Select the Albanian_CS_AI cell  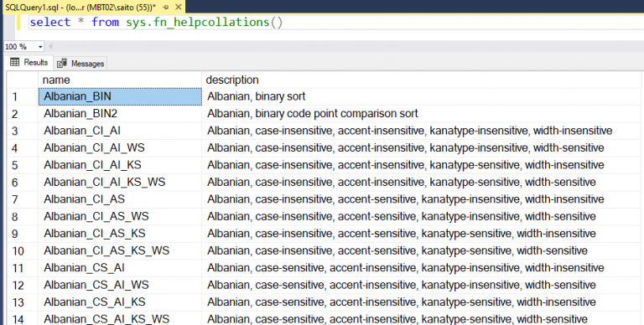click(x=121, y=268)
